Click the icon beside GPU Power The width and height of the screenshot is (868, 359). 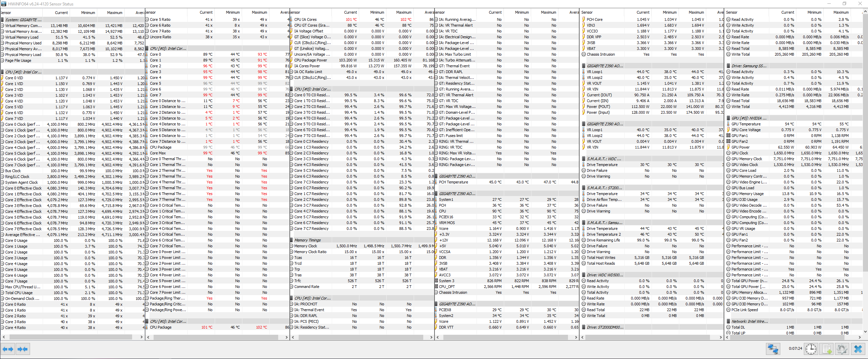(x=728, y=147)
